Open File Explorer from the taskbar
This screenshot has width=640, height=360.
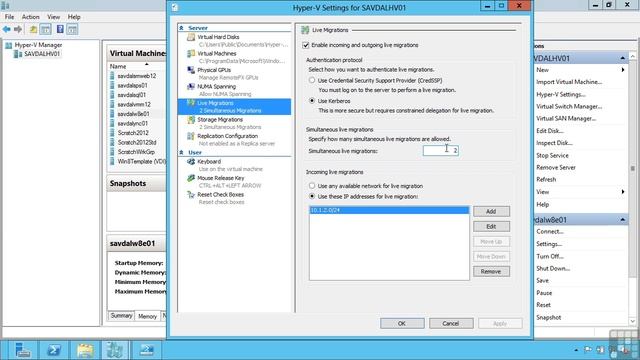[85, 350]
